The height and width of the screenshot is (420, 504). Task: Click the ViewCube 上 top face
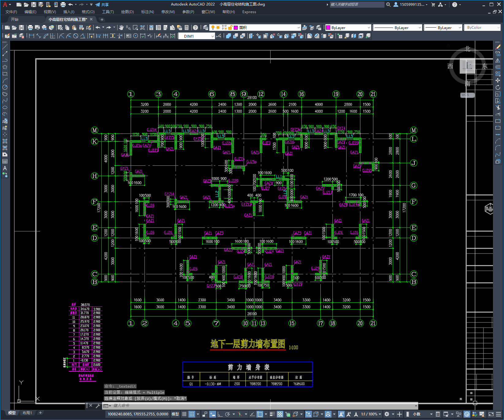[x=468, y=66]
